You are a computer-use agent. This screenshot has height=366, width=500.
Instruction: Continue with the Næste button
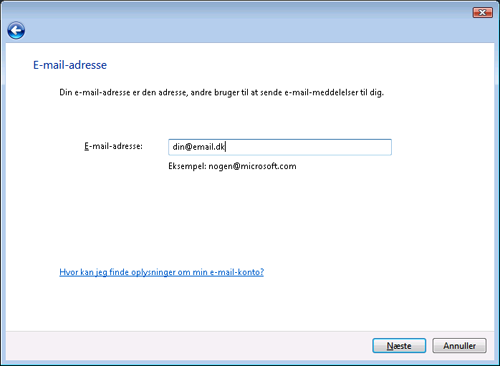pyautogui.click(x=399, y=346)
